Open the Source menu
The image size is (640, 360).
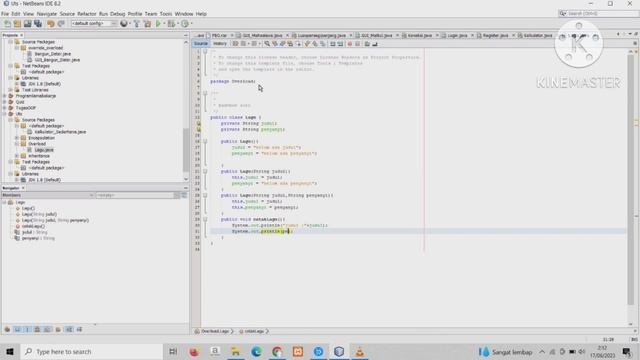tap(67, 14)
